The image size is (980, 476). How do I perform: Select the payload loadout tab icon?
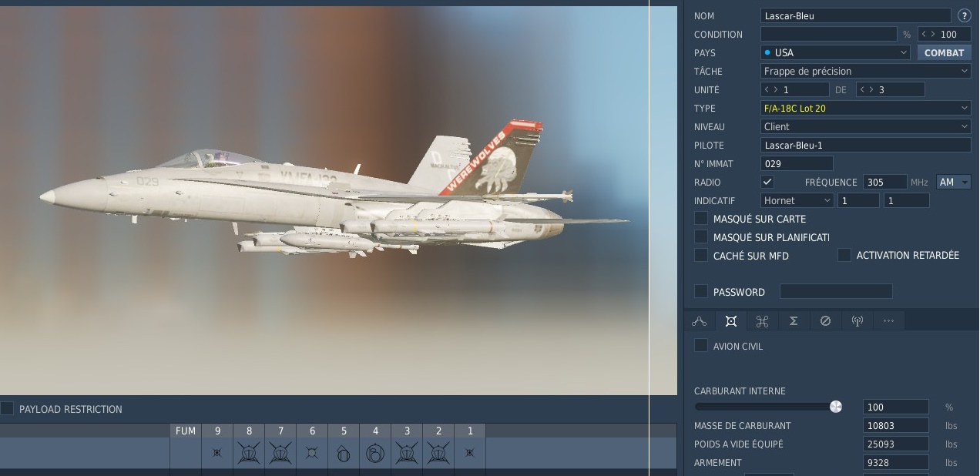tap(731, 321)
